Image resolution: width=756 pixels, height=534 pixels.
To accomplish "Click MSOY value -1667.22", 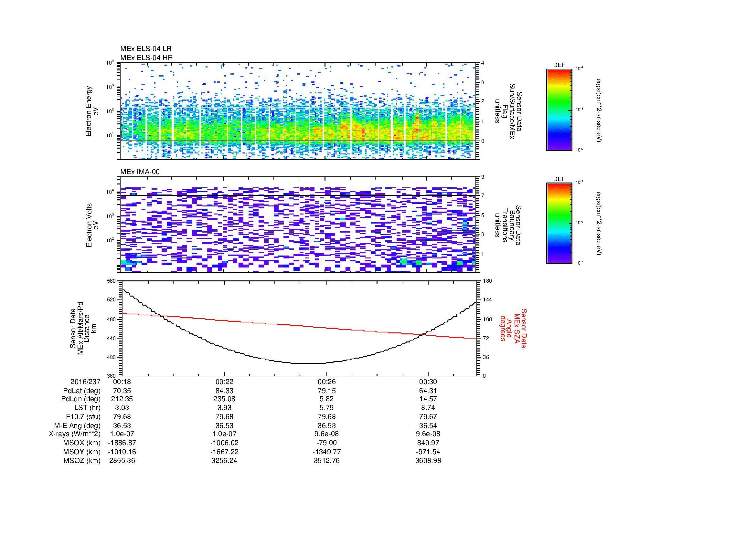I will [x=224, y=452].
